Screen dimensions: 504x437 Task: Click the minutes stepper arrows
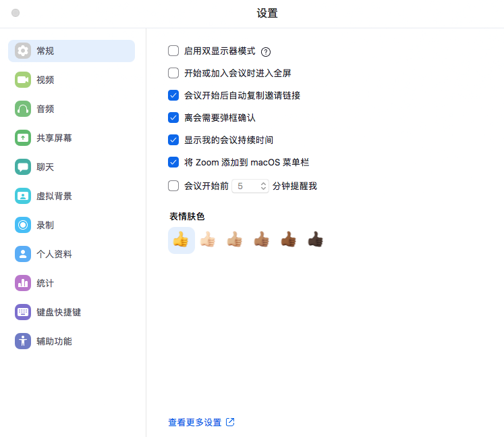pyautogui.click(x=263, y=186)
